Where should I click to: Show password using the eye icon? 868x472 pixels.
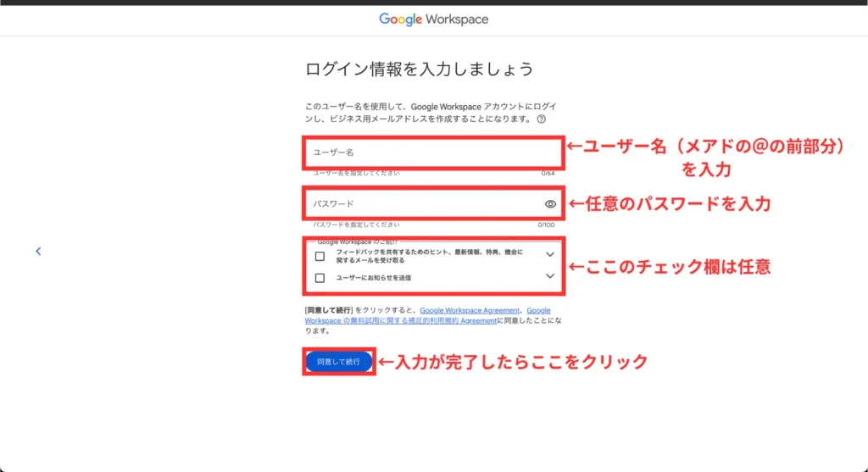550,204
